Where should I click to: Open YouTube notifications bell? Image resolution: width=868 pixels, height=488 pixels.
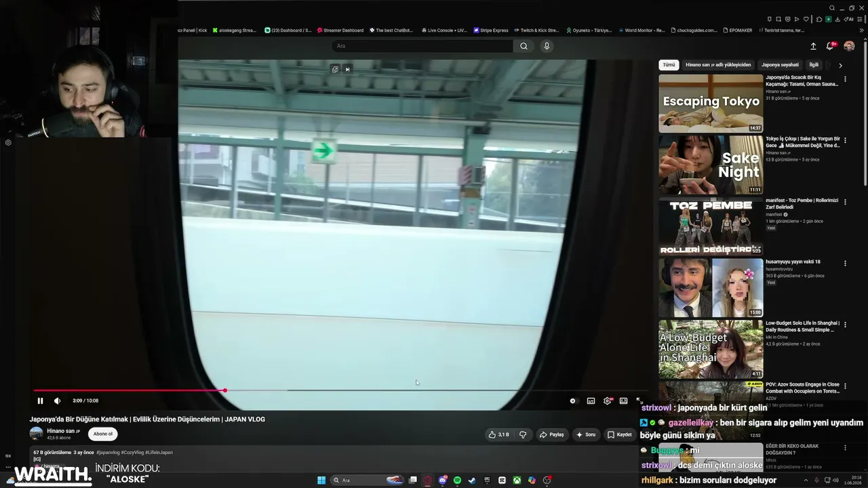(x=830, y=46)
